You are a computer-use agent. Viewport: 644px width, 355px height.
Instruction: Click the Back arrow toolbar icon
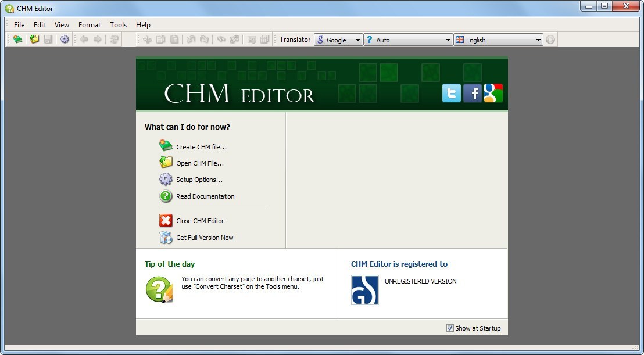tap(84, 40)
